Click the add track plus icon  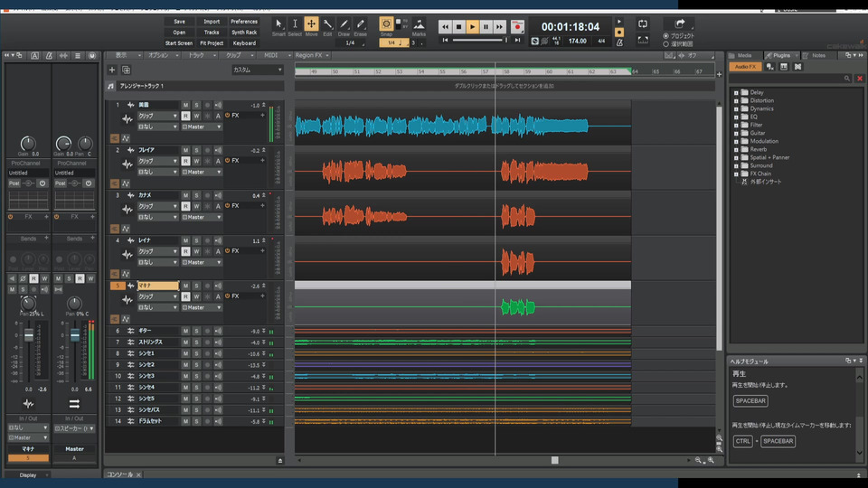click(x=112, y=70)
